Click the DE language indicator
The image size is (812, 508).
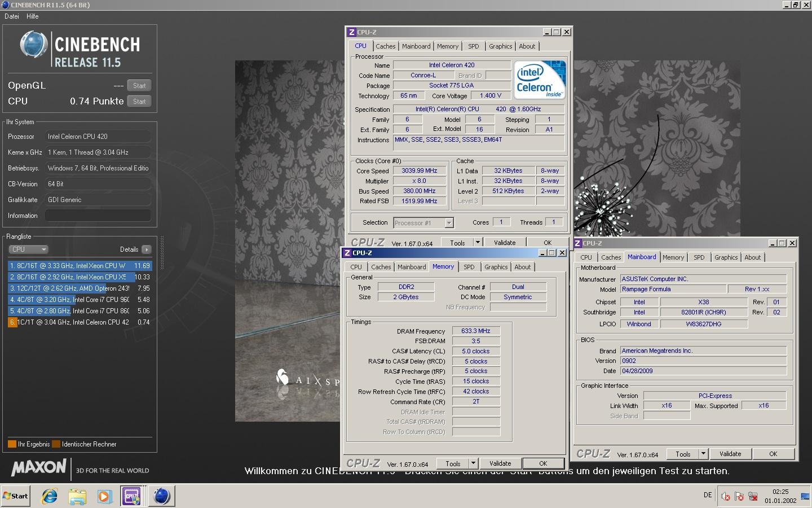[x=708, y=495]
